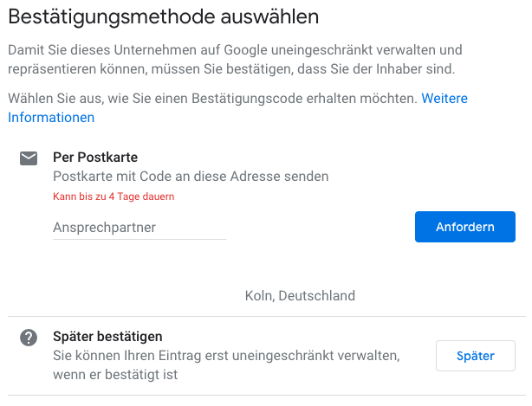The image size is (532, 406).
Task: Click the question mark help icon
Action: pyautogui.click(x=29, y=338)
